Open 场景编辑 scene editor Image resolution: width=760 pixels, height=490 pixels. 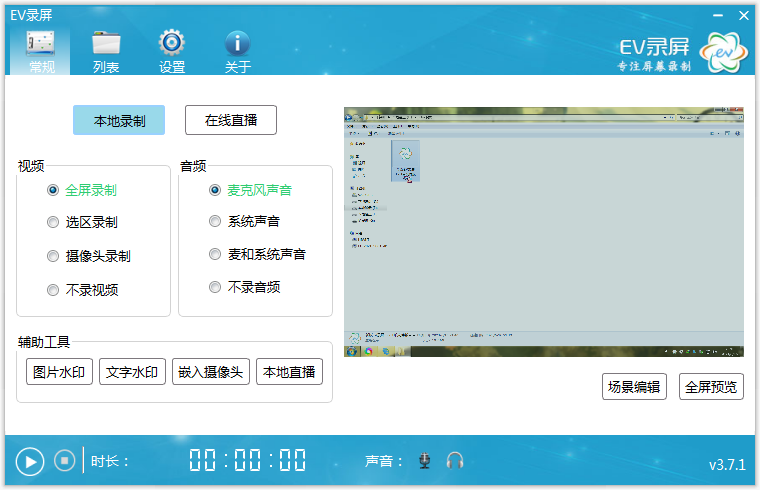tap(634, 386)
